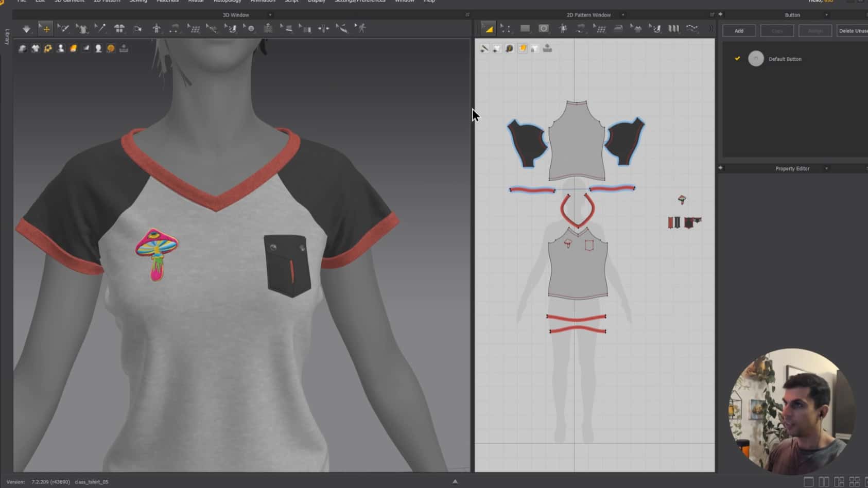This screenshot has width=868, height=488.
Task: Open the Property Editor title dropdown arrow
Action: (827, 168)
